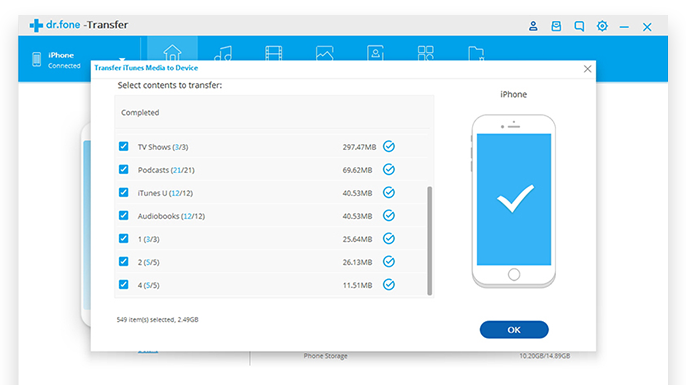Uncheck the playlist 1 (3/3) checkbox
This screenshot has height=385, width=686.
click(124, 238)
